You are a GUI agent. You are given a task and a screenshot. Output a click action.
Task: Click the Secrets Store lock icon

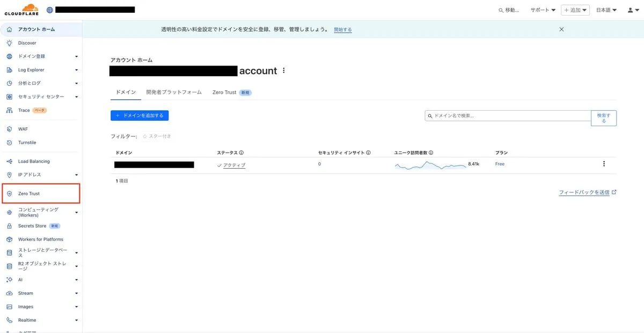coord(9,226)
